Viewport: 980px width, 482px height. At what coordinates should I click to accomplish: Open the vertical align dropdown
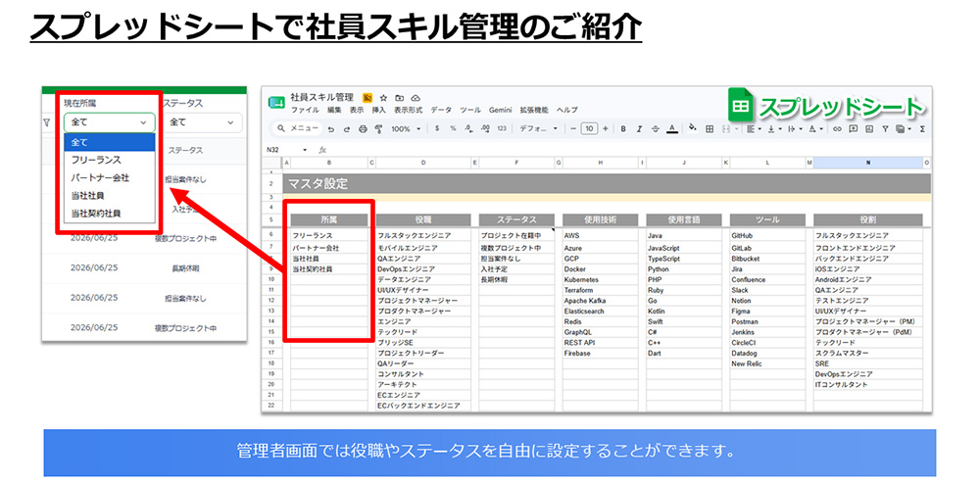click(x=775, y=128)
